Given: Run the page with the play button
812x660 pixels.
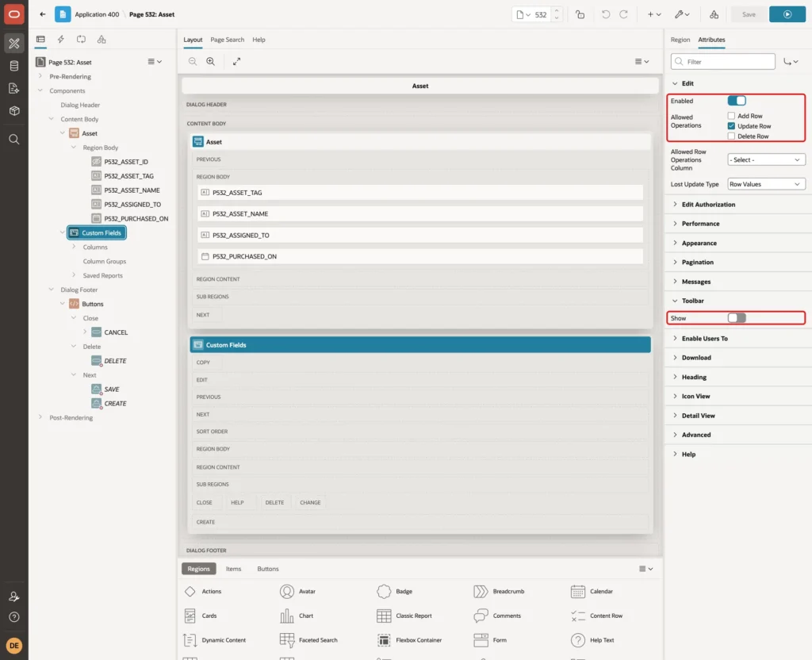Looking at the screenshot, I should [x=787, y=14].
